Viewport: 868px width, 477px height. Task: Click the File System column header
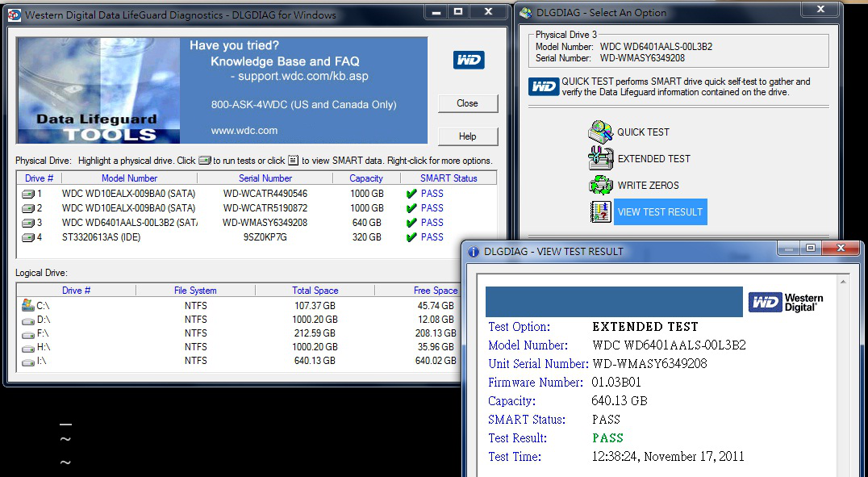(195, 291)
